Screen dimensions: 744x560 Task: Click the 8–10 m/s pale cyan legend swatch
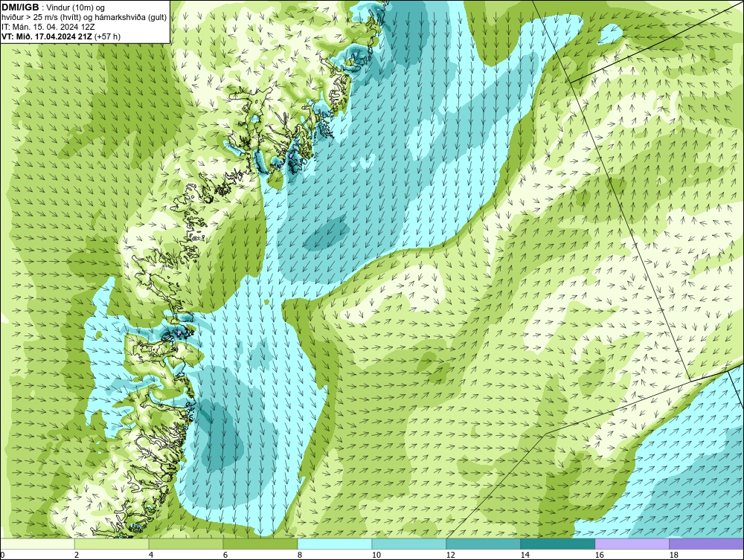pos(335,544)
